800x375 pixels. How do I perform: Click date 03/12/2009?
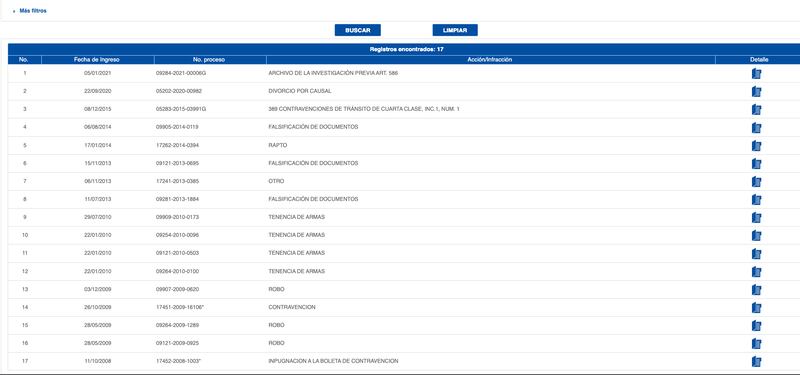click(x=97, y=289)
